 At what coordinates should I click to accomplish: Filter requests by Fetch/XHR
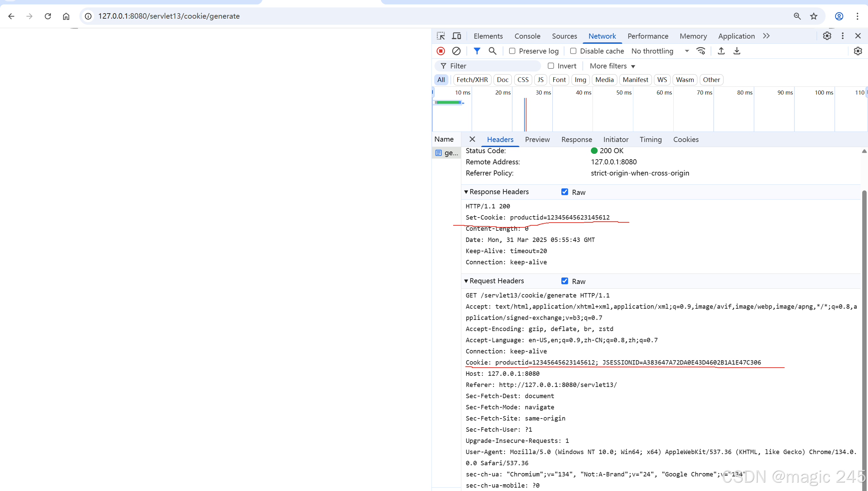[472, 80]
